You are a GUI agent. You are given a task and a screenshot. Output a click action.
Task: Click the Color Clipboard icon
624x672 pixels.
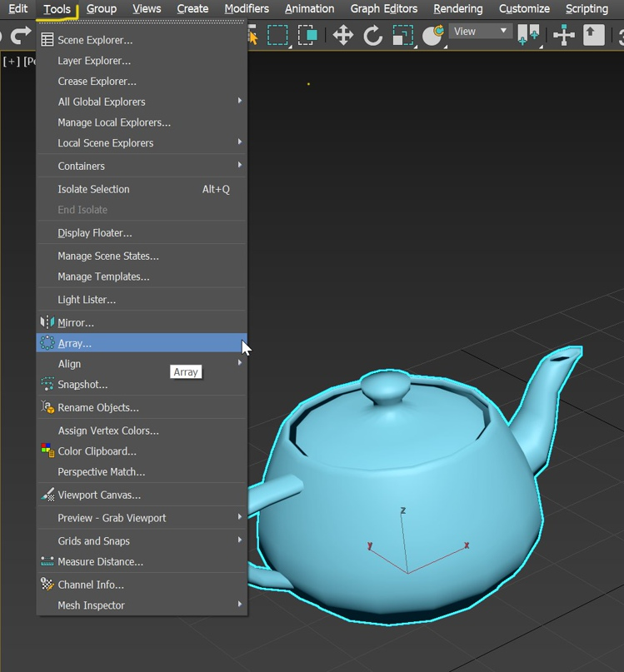47,450
